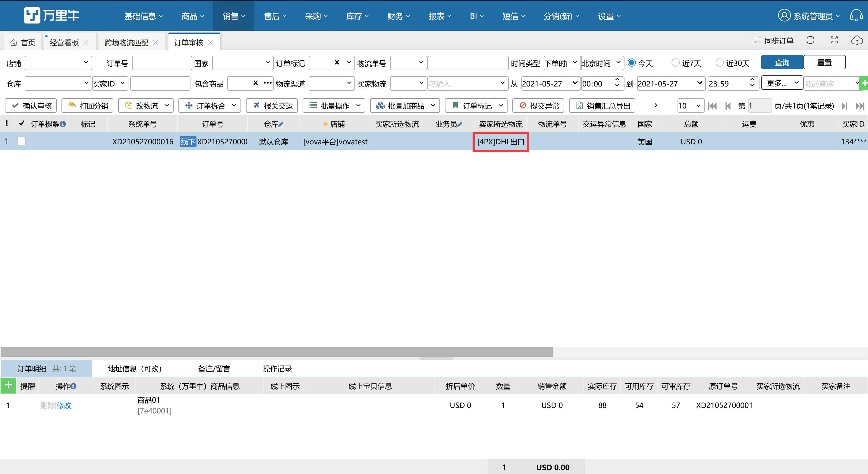Click the green plus save-query icon
Image resolution: width=868 pixels, height=474 pixels.
[864, 83]
